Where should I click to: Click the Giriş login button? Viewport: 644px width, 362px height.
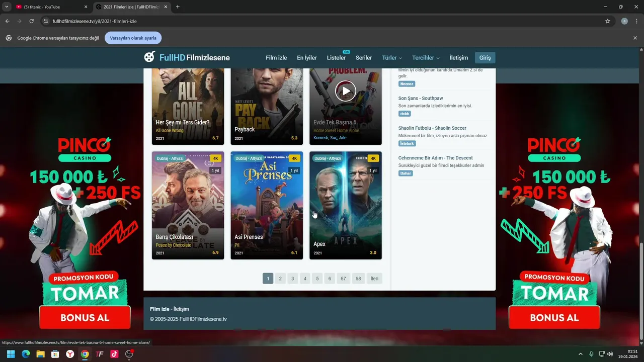click(485, 58)
